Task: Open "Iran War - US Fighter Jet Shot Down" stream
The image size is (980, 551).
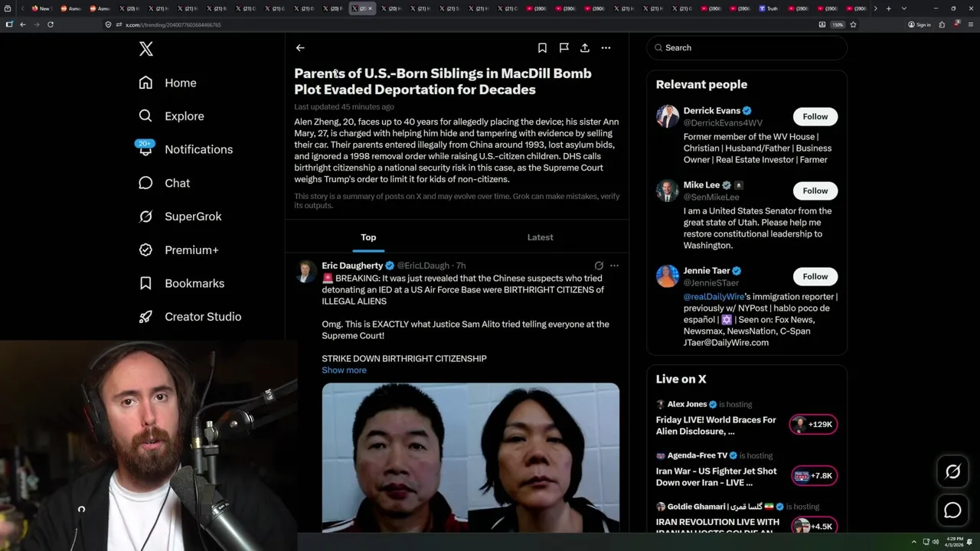Action: pos(716,477)
